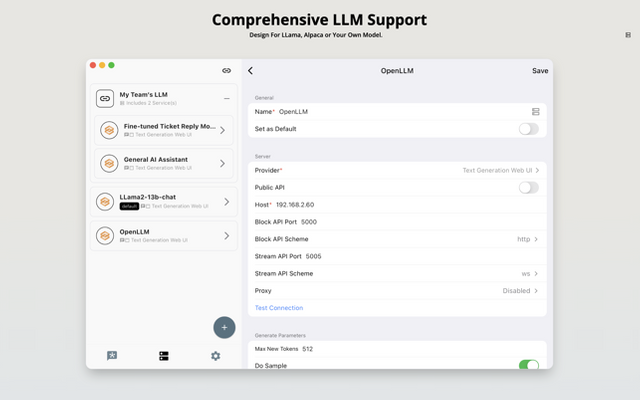The width and height of the screenshot is (640, 400).
Task: Switch to the servers tab icon
Action: click(x=164, y=356)
